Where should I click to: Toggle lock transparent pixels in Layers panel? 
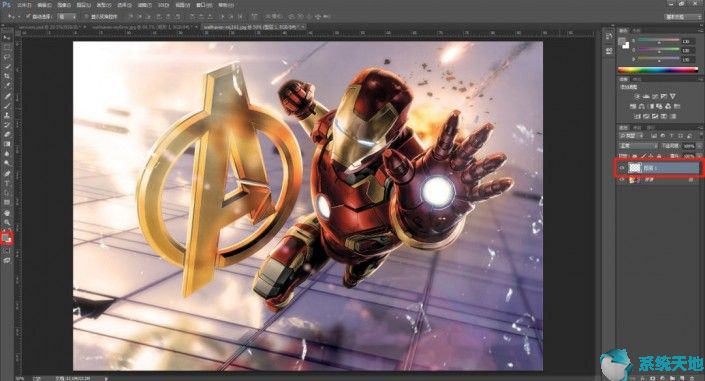(x=634, y=156)
